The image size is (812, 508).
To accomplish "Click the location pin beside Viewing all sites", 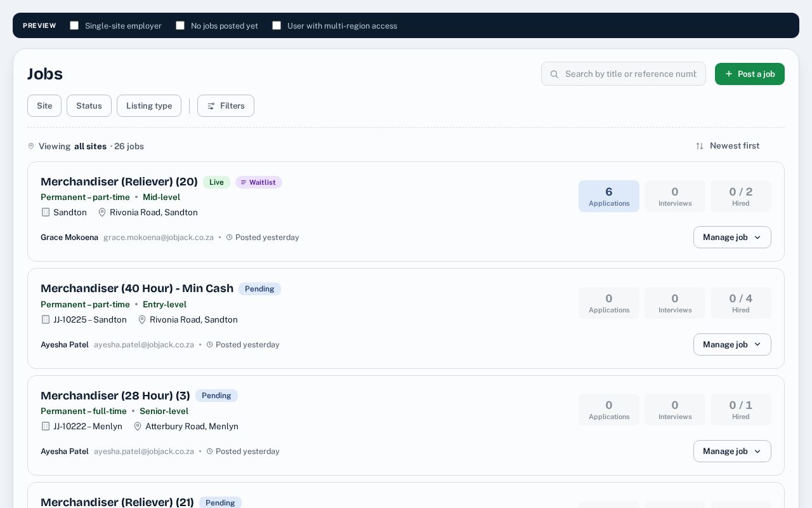I will pyautogui.click(x=31, y=146).
